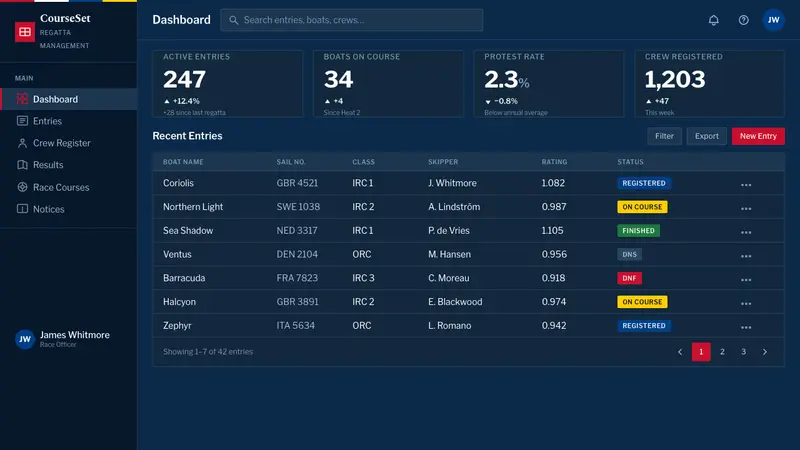Open row actions menu for Coriolis

746,185
